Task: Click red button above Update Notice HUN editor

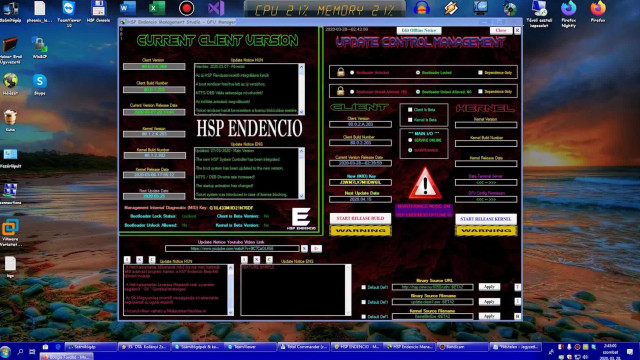Action: click(x=127, y=260)
